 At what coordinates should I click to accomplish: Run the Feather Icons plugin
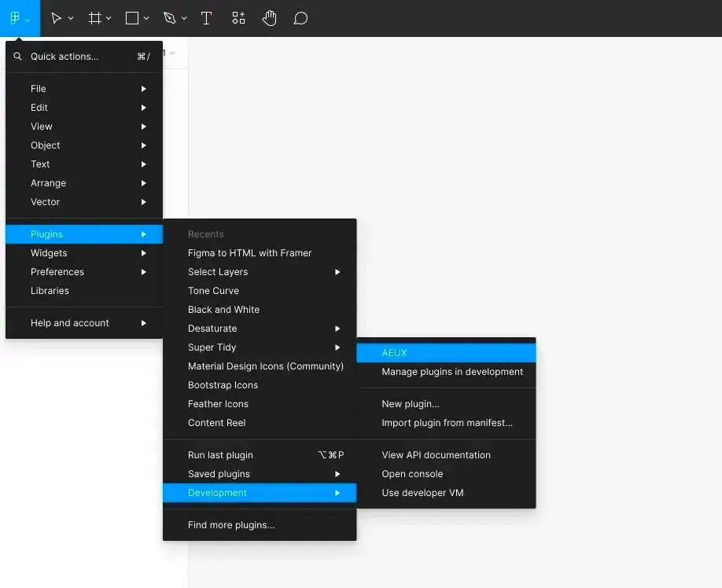tap(260, 404)
